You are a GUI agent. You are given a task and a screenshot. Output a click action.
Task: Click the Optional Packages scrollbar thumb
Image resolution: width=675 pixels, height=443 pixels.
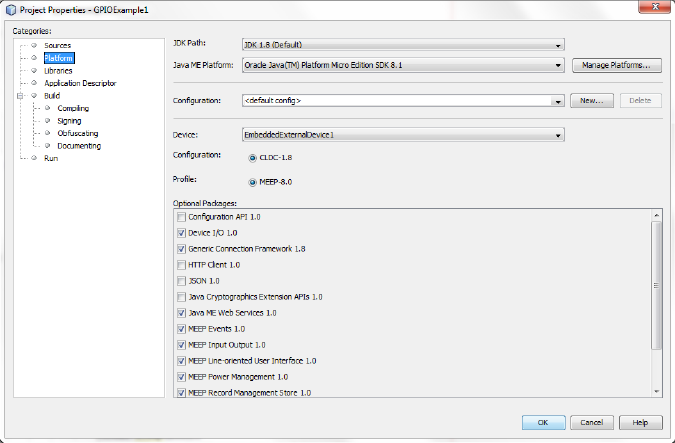click(656, 285)
